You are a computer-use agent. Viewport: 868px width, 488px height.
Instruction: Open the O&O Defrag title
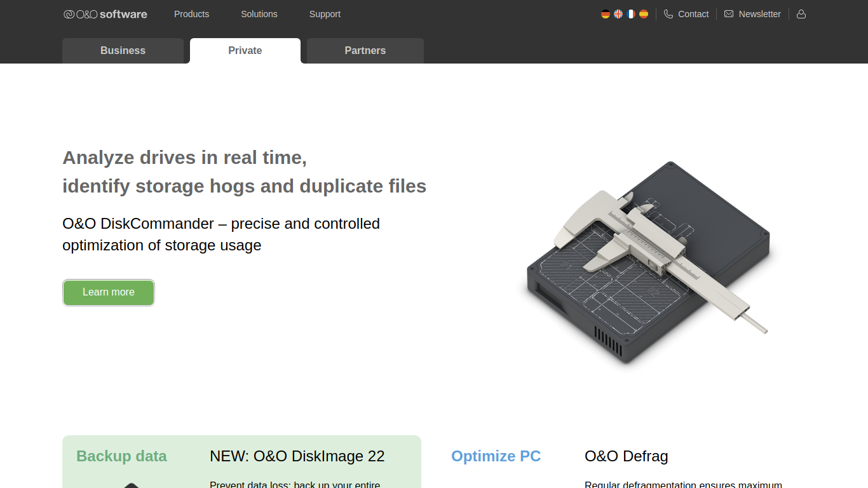(627, 456)
